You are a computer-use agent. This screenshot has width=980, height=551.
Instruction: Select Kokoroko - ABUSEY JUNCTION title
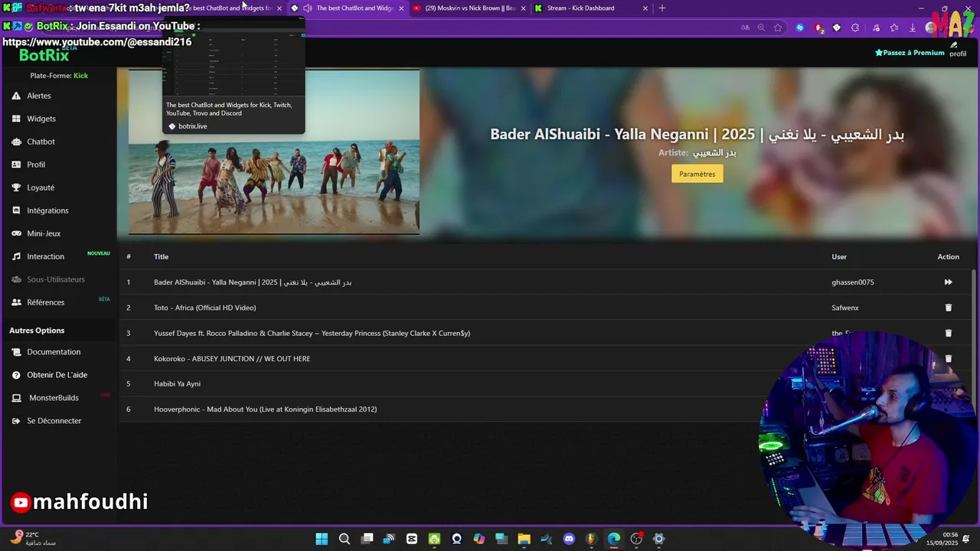point(232,359)
